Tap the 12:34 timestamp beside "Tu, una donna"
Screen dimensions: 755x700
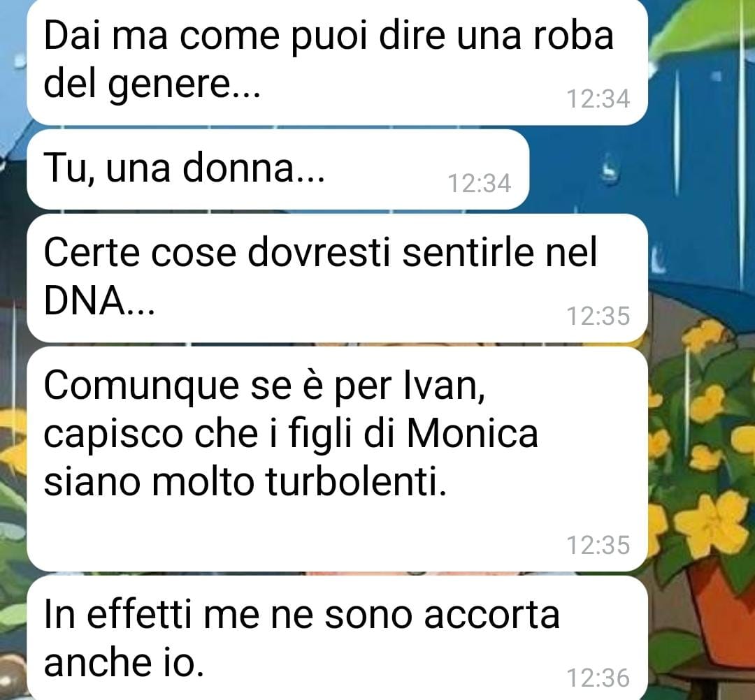(x=479, y=184)
